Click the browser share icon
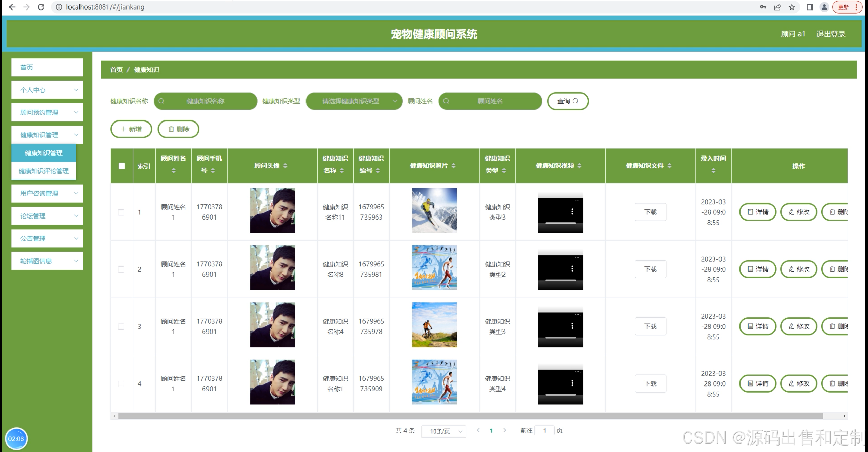This screenshot has width=868, height=452. pyautogui.click(x=777, y=7)
